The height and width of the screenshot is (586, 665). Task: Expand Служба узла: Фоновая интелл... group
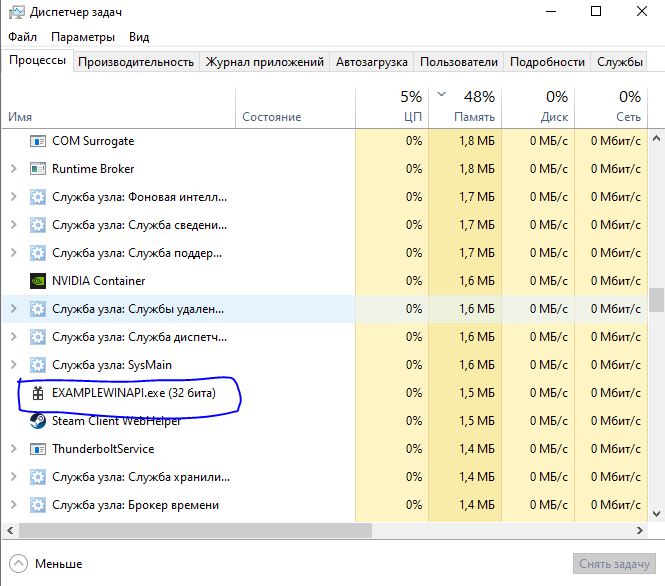pos(14,197)
